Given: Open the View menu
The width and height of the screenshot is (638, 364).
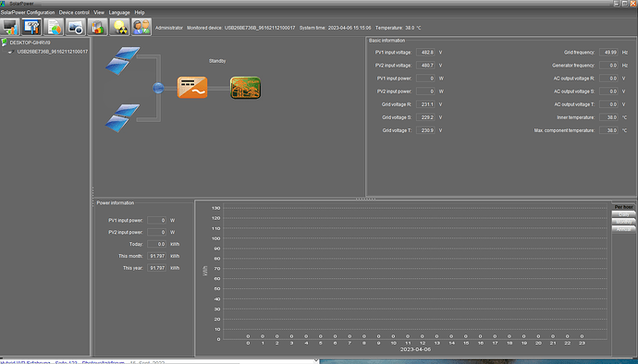Looking at the screenshot, I should [99, 13].
